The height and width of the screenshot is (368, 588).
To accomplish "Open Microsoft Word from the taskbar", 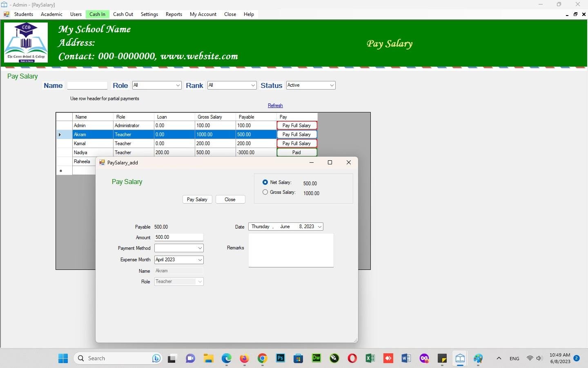I will 406,359.
